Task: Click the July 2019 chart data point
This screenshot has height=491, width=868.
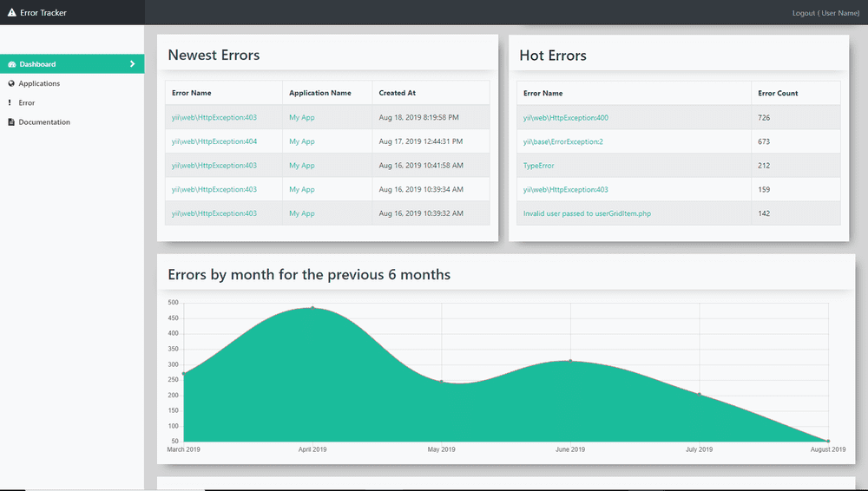Action: point(699,394)
